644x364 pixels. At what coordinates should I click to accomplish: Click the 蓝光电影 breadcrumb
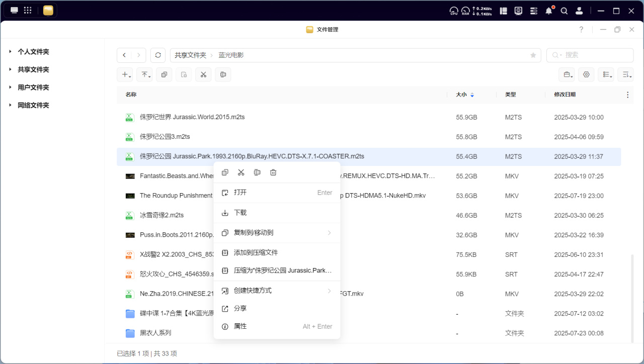pos(231,55)
